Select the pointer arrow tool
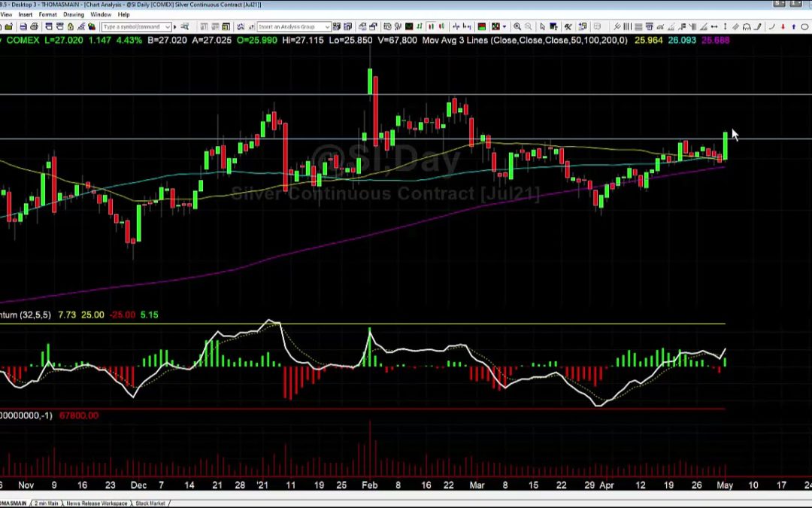 pyautogui.click(x=543, y=27)
